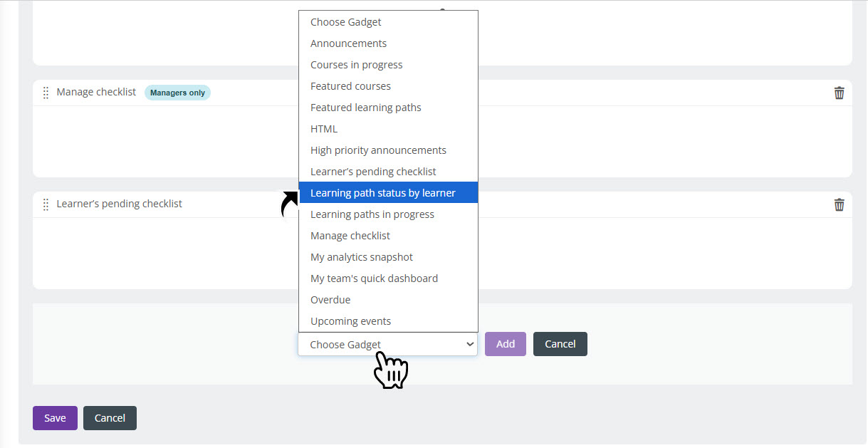Click the Add gadget button

[506, 344]
